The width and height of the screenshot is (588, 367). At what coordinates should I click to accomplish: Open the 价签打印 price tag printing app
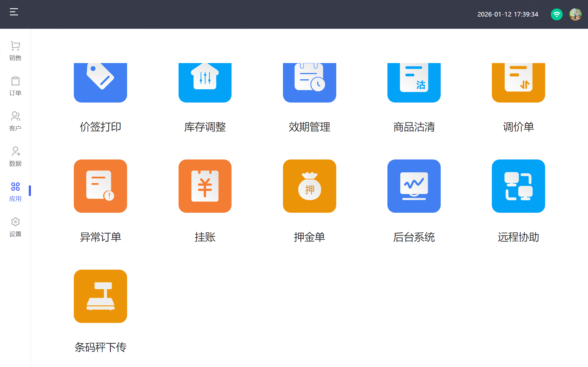[100, 83]
